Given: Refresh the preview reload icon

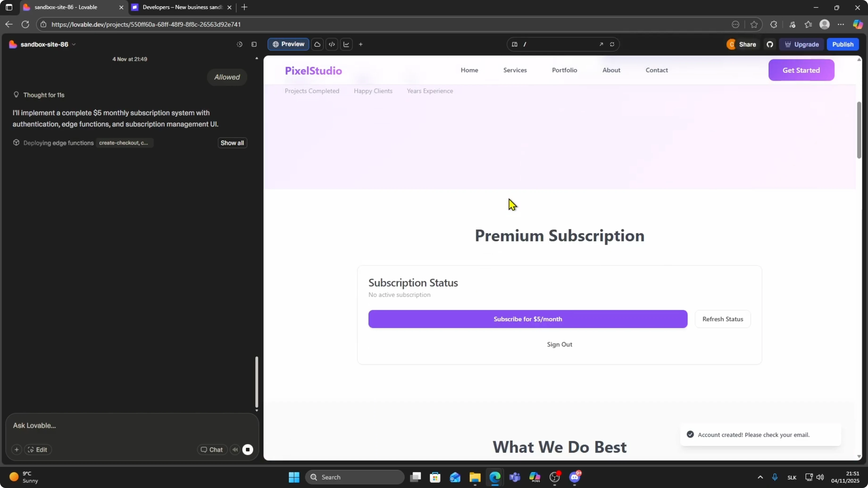Looking at the screenshot, I should pyautogui.click(x=612, y=45).
